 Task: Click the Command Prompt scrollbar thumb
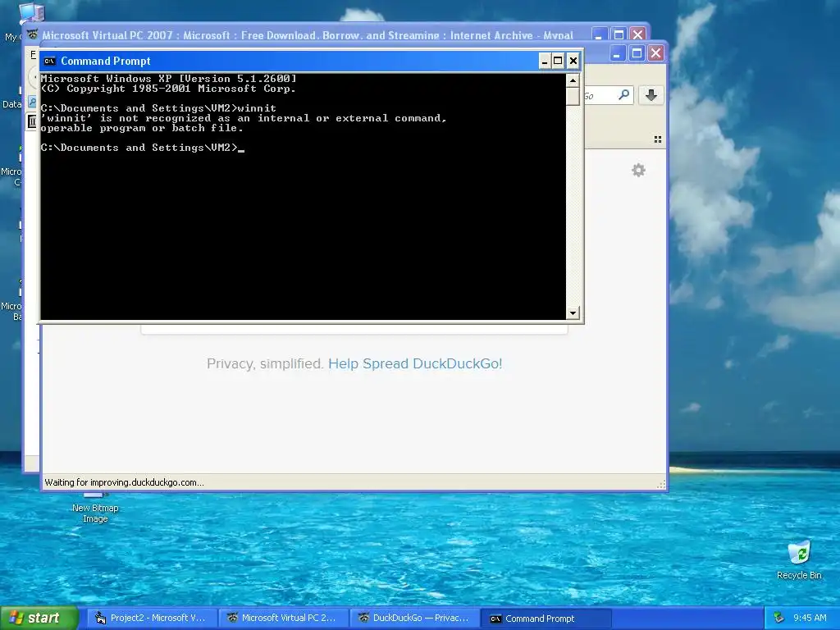573,97
